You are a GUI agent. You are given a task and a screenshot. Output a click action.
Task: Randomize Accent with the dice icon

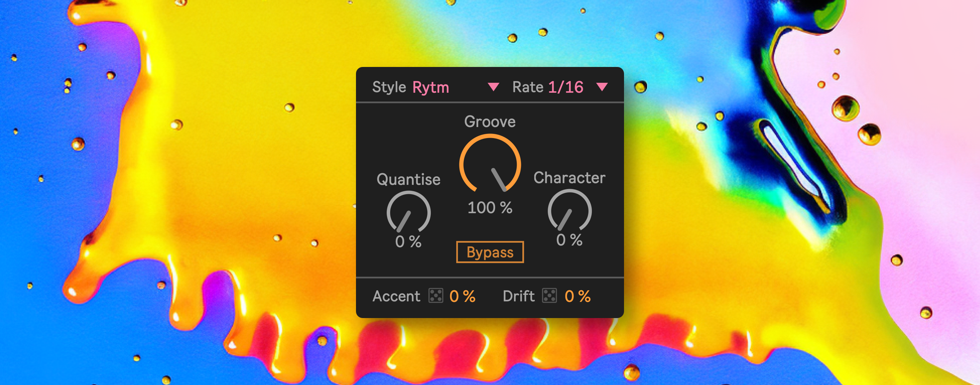click(x=436, y=296)
